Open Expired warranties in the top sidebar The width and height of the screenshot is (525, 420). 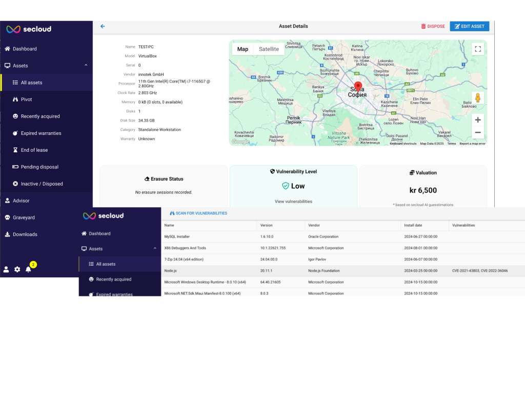[41, 133]
